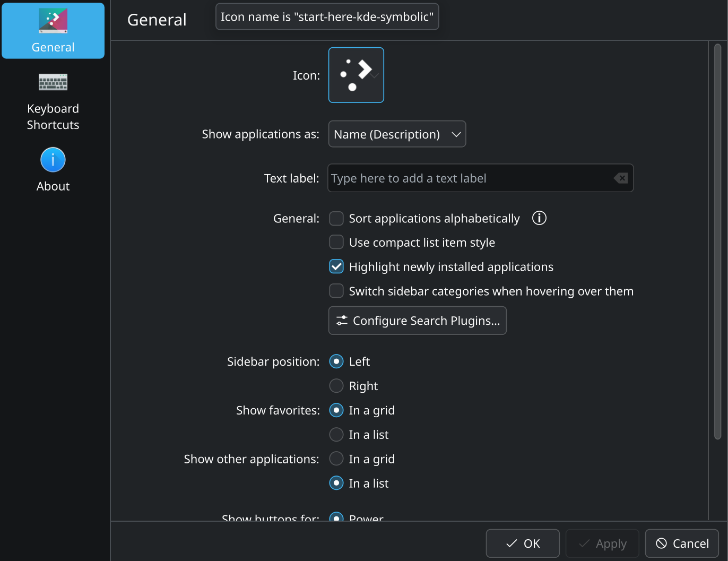Select the General page icon in sidebar
The width and height of the screenshot is (728, 561).
(53, 21)
